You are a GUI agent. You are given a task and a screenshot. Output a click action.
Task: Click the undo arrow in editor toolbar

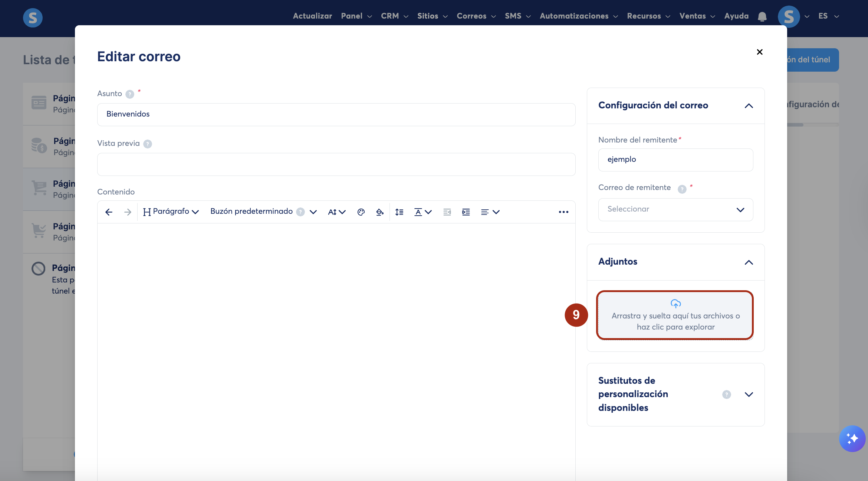click(109, 212)
